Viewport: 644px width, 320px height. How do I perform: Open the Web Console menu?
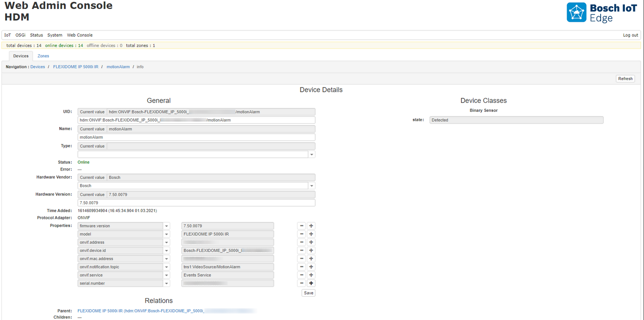click(80, 35)
